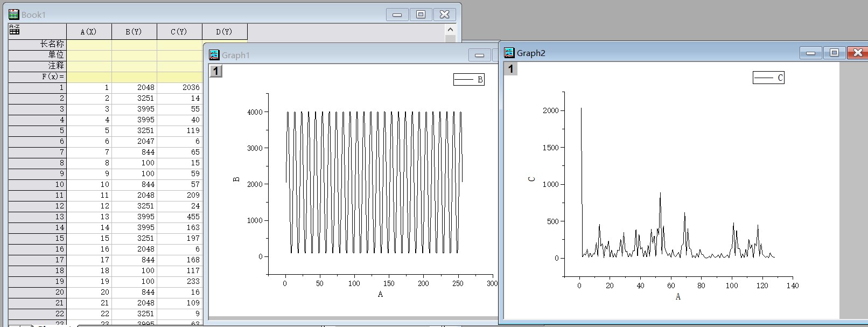Click the worksheet select-all corner icon
868x327 pixels.
15,30
